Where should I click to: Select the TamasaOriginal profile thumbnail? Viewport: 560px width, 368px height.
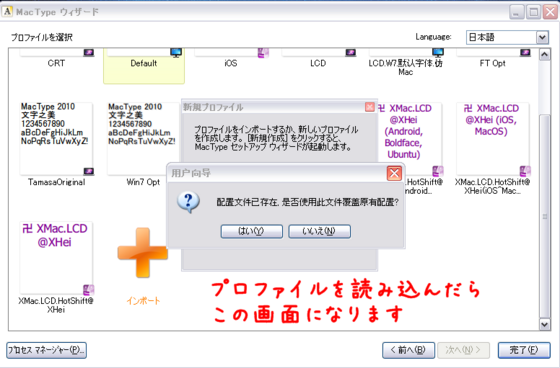(x=56, y=138)
